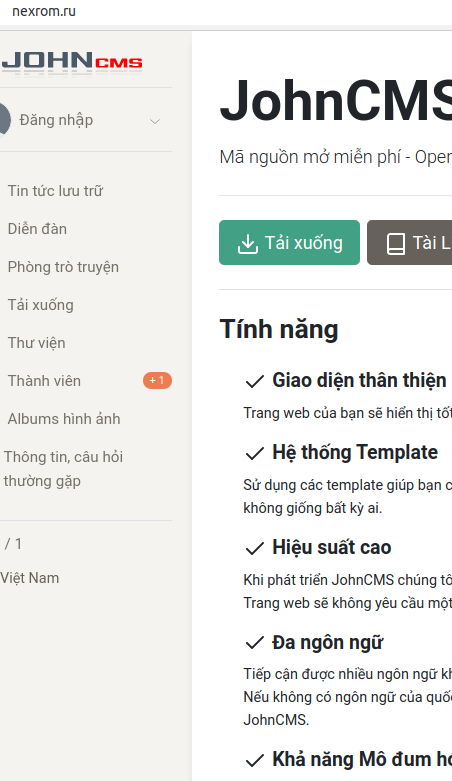Click checkmark beside Đa ngôn ngữ
The image size is (452, 781).
255,643
